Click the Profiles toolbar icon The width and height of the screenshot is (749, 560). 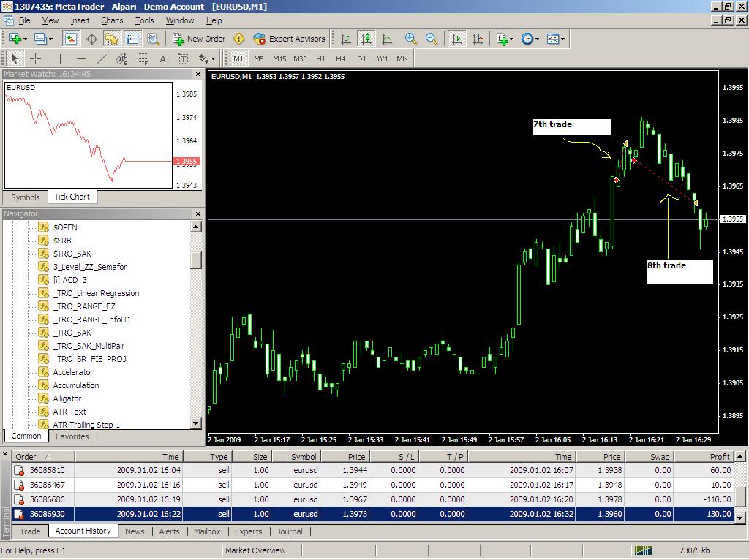40,39
